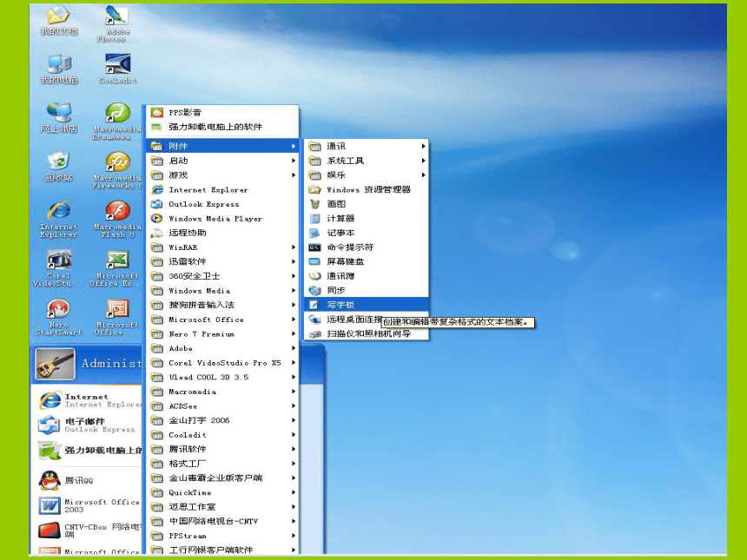Open 计算器 calculator
The image size is (747, 560).
point(367,218)
